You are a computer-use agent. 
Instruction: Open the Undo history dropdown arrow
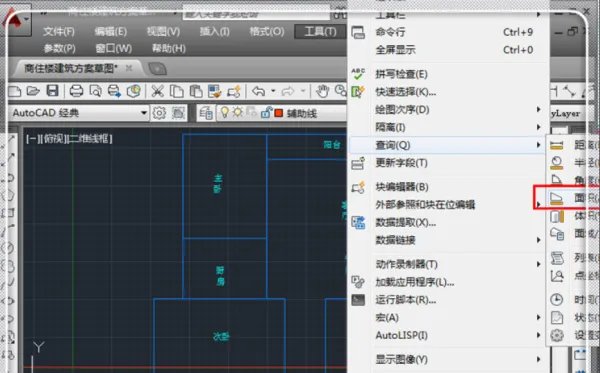click(273, 91)
